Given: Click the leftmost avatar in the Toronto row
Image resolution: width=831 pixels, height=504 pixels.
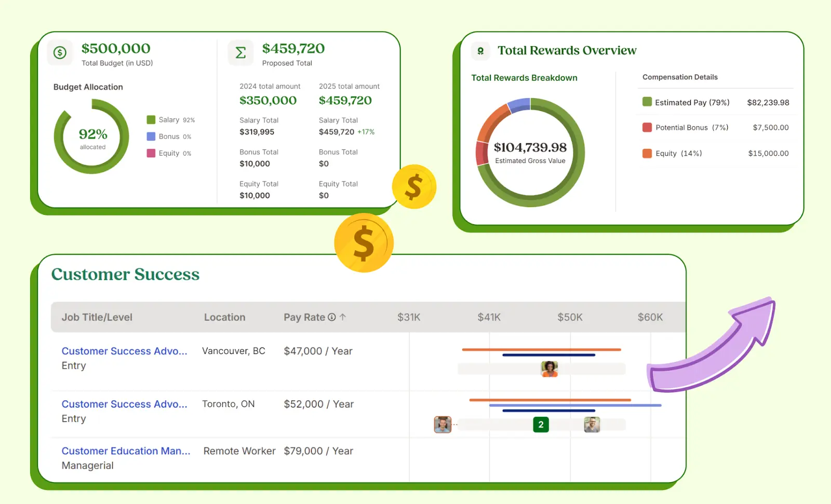Looking at the screenshot, I should [443, 425].
